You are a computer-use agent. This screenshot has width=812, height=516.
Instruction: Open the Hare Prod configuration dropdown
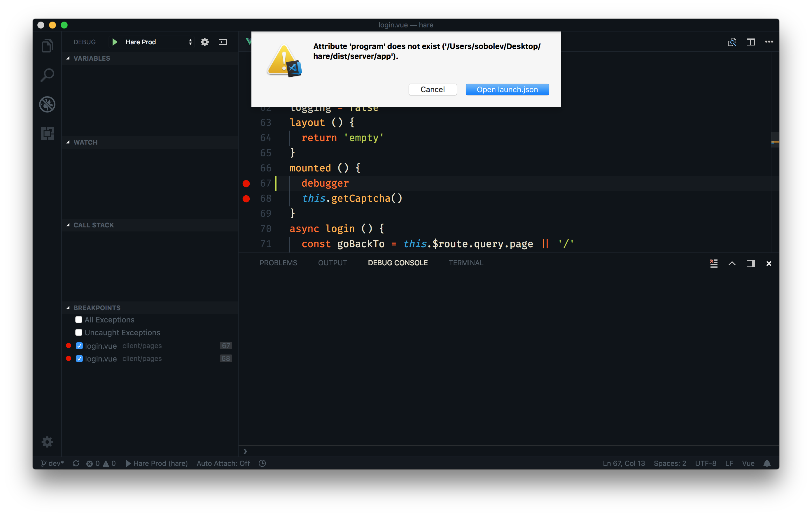[x=158, y=42]
